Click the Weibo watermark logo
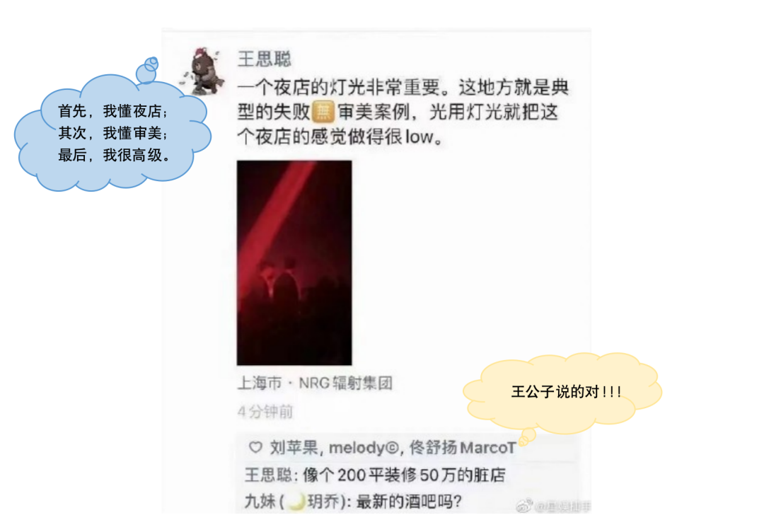 click(x=524, y=506)
